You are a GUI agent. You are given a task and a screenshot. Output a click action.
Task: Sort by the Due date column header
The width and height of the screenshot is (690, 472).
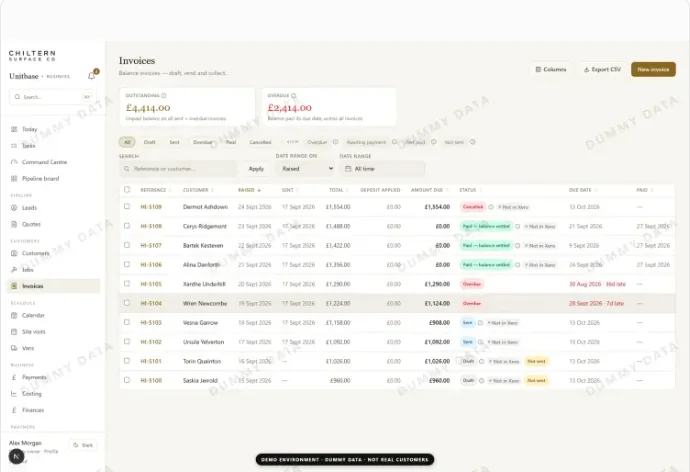point(583,190)
